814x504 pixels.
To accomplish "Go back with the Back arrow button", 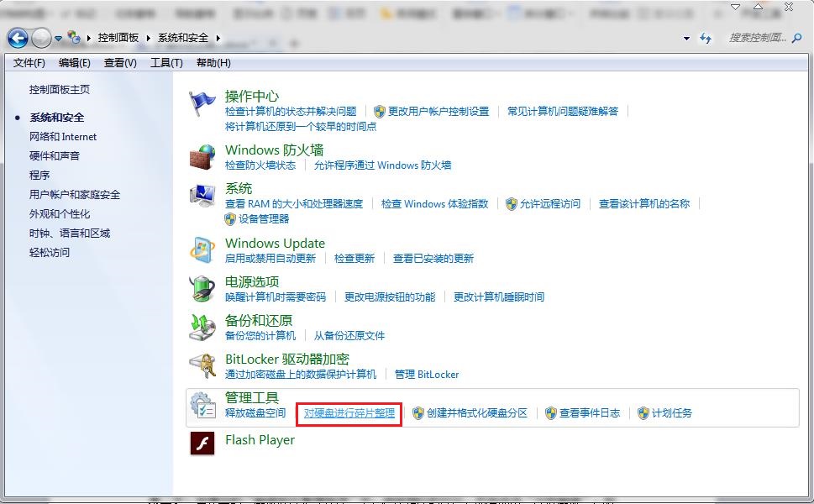I will (x=18, y=38).
